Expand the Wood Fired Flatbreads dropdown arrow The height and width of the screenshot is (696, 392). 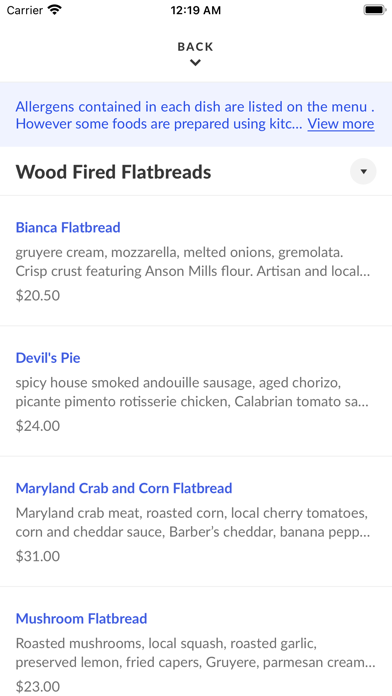(x=363, y=171)
